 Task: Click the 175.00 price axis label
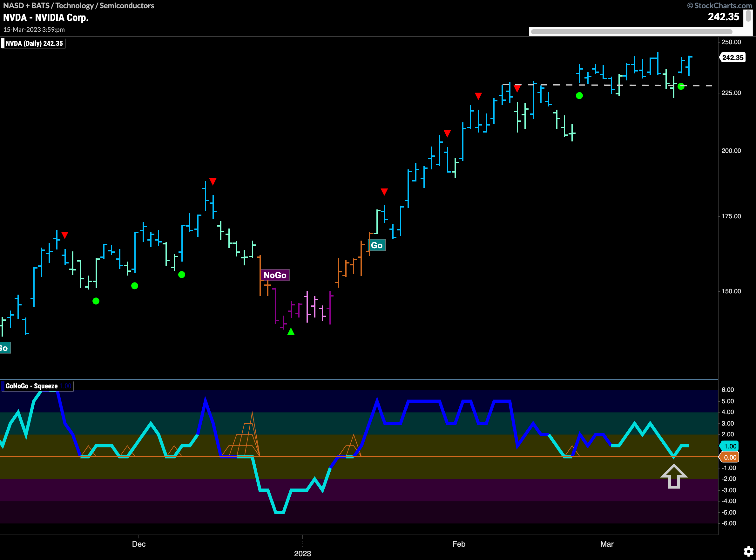click(731, 216)
